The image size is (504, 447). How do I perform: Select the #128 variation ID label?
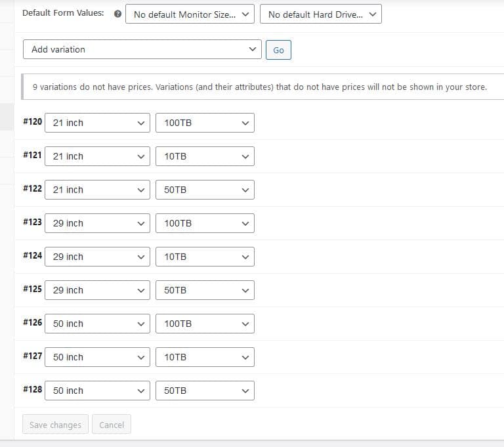coord(32,389)
